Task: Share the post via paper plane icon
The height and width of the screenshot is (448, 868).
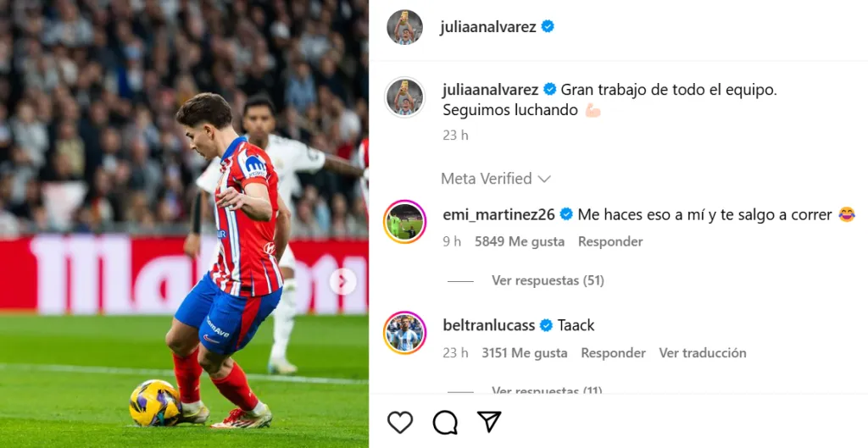Action: click(x=489, y=422)
